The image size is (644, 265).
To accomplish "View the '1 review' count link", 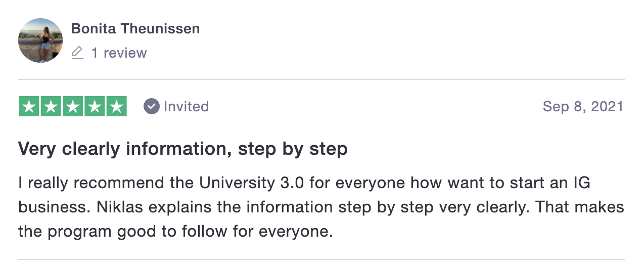I will [x=119, y=53].
